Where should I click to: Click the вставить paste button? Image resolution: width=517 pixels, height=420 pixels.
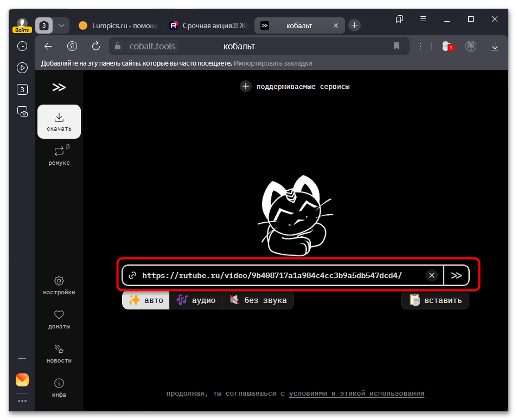435,300
